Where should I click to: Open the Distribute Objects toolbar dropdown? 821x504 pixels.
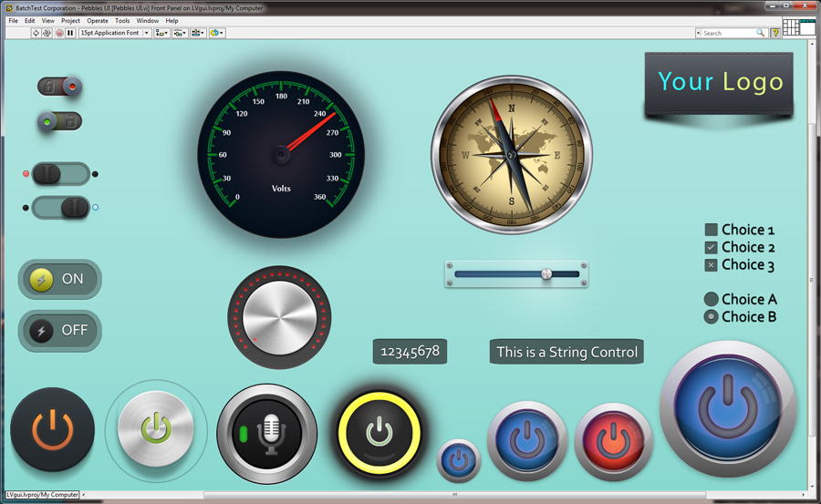[x=180, y=33]
